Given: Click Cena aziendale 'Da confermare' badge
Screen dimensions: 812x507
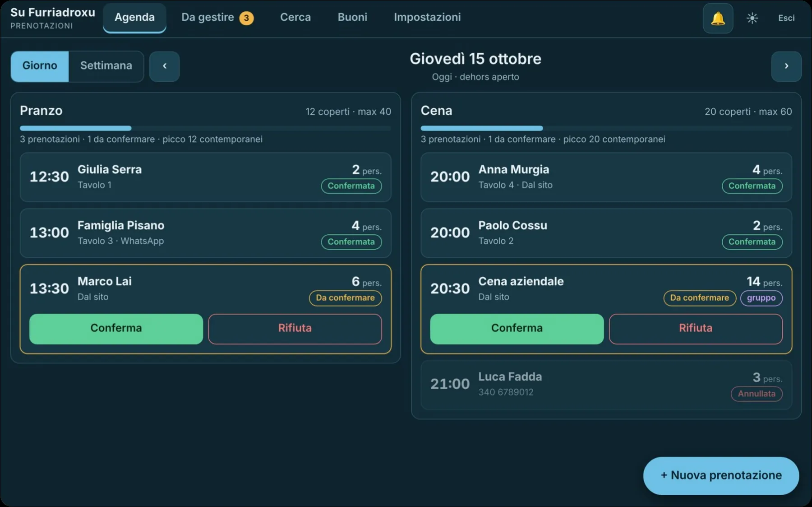Looking at the screenshot, I should [x=700, y=298].
